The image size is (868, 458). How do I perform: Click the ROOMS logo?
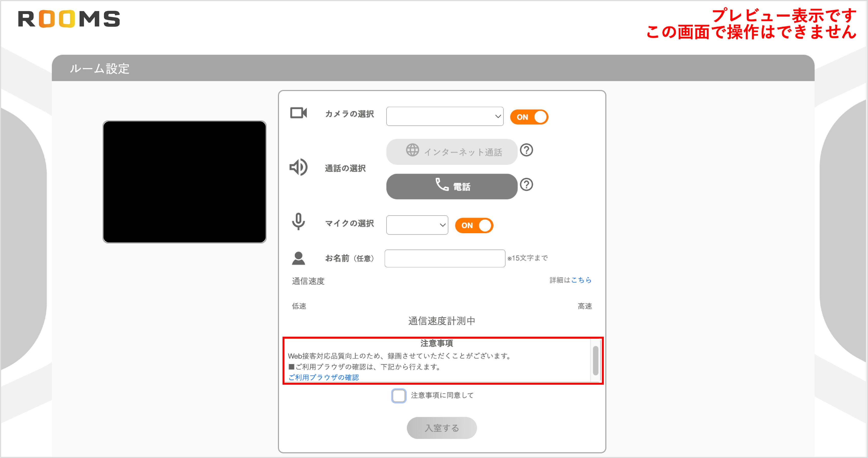tap(69, 19)
